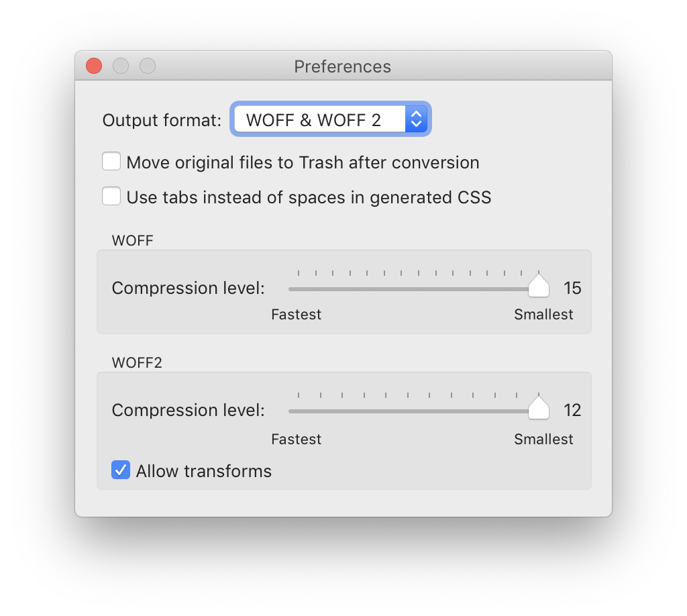Screen dimensions: 687x616
Task: Click the WOFF compression level slider handle
Action: click(x=539, y=285)
